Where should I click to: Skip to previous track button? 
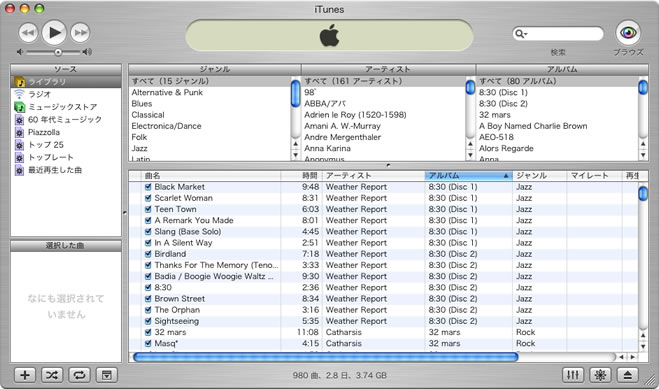(x=28, y=33)
